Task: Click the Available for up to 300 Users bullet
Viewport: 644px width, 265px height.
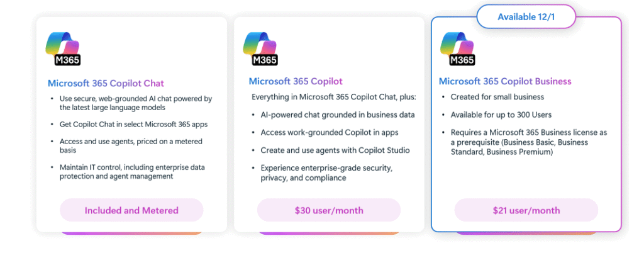Action: pyautogui.click(x=501, y=115)
